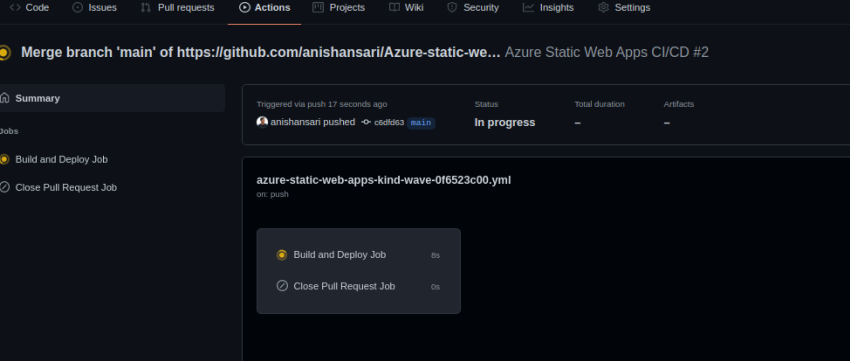Image resolution: width=850 pixels, height=361 pixels.
Task: Select the Actions tab
Action: coord(265,8)
